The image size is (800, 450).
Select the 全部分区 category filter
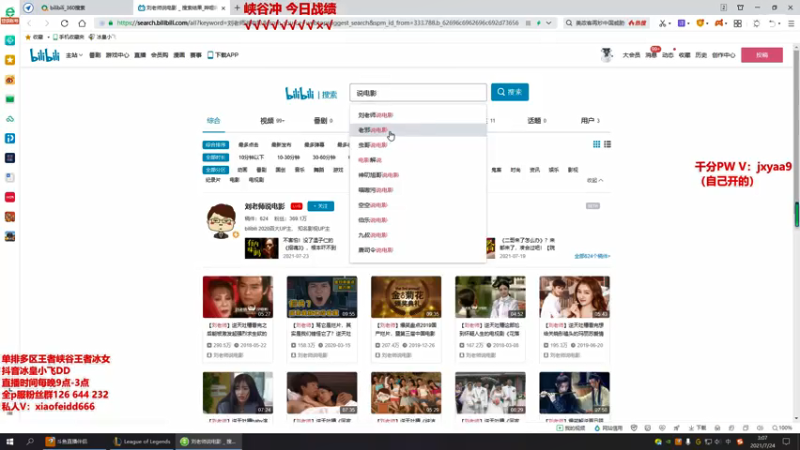215,170
